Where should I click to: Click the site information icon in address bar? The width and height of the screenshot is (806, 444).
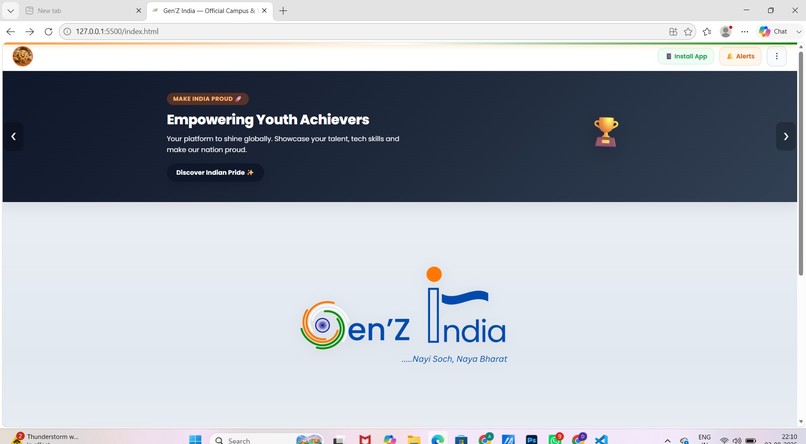tap(67, 31)
